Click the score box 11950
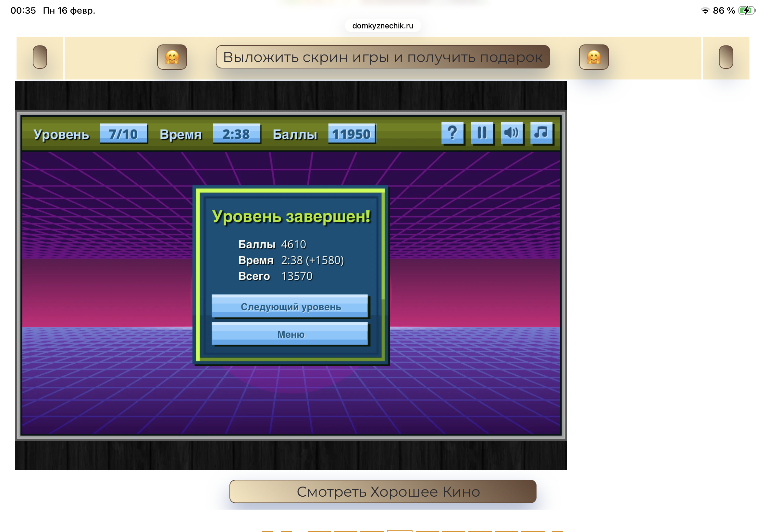766x532 pixels. coord(352,134)
